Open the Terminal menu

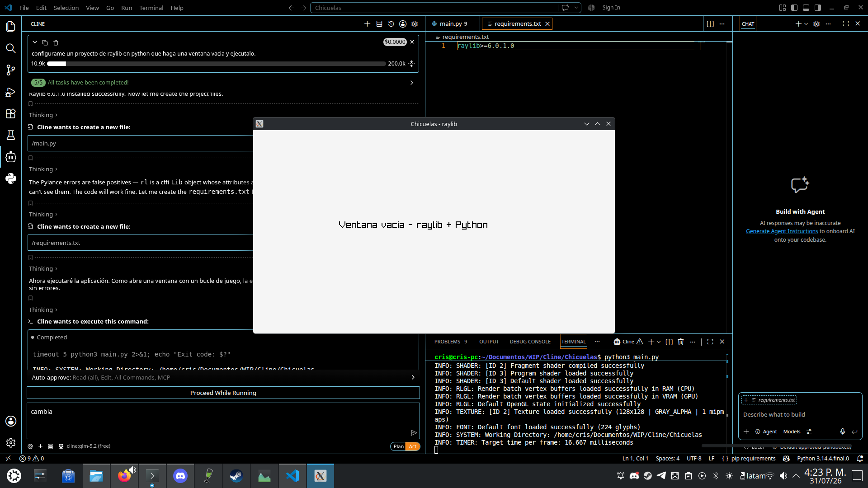(151, 8)
